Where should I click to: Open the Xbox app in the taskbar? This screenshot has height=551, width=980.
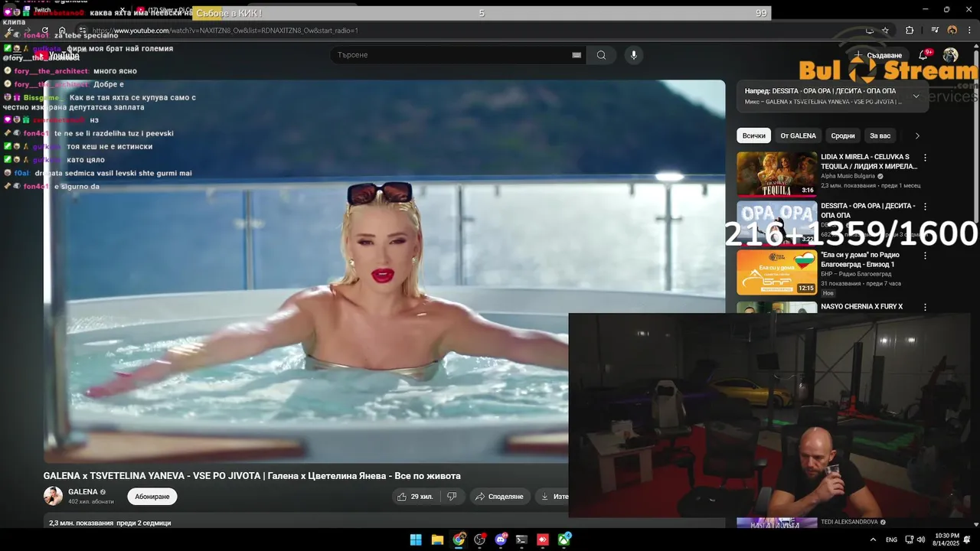[564, 540]
